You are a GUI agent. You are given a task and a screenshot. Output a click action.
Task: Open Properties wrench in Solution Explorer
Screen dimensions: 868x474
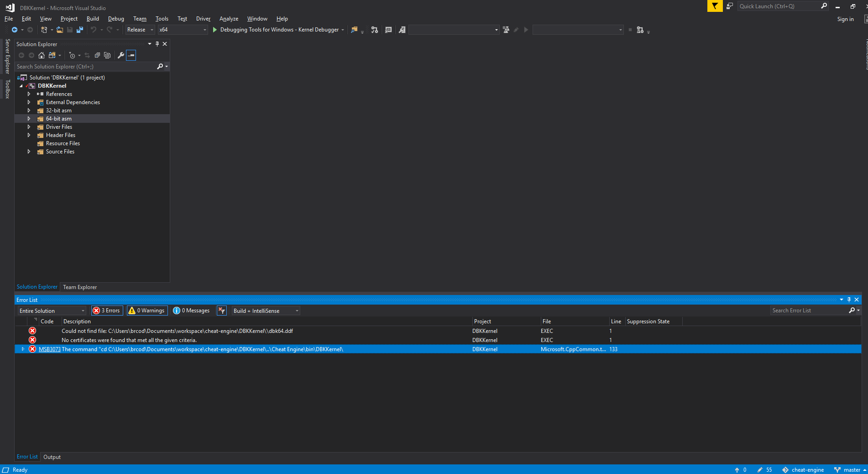coord(120,55)
